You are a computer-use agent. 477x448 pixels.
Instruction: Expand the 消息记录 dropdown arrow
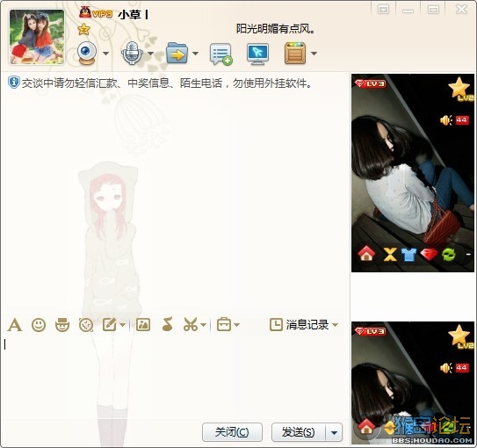[335, 325]
